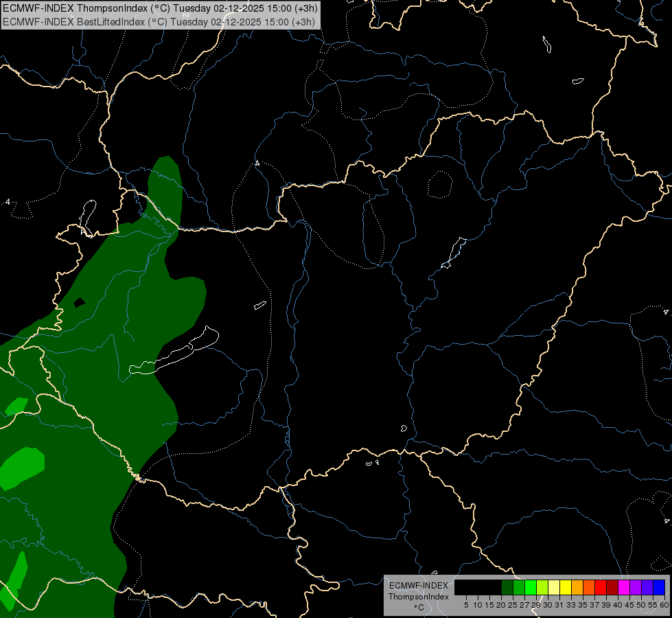Select the magenta 40–45 legend swatch
Viewport: 672px width, 618px height.
coord(624,588)
